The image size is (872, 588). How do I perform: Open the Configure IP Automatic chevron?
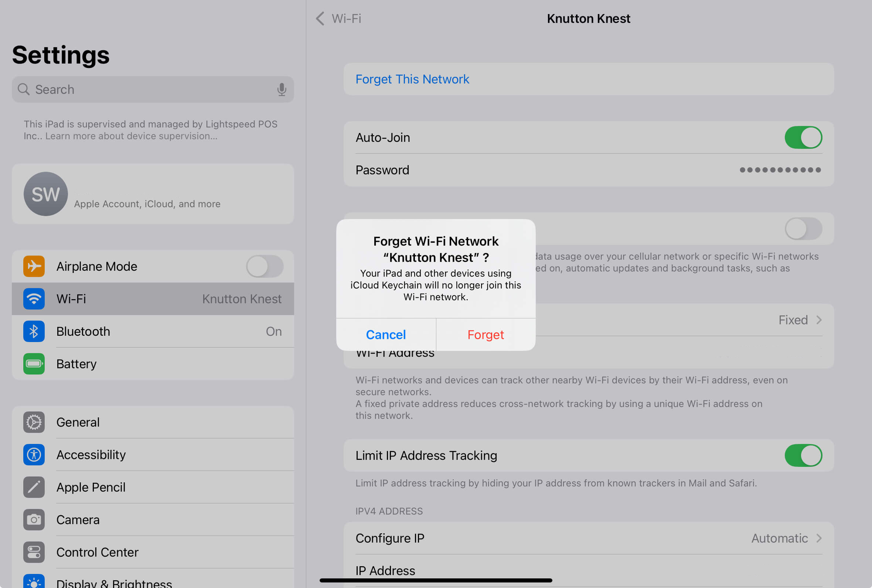[x=819, y=538]
